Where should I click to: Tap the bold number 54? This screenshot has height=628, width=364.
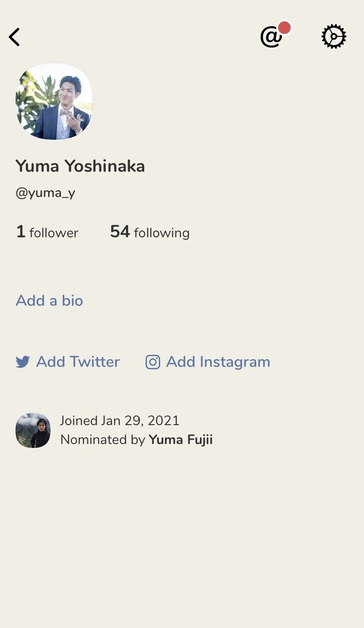[120, 231]
